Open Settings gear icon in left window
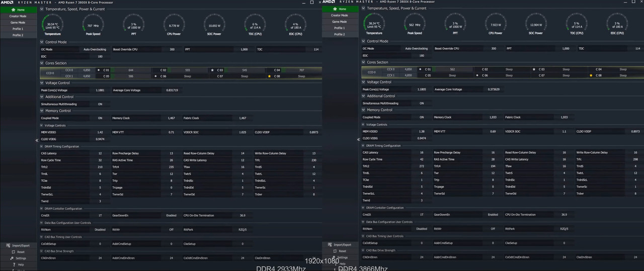 11,258
